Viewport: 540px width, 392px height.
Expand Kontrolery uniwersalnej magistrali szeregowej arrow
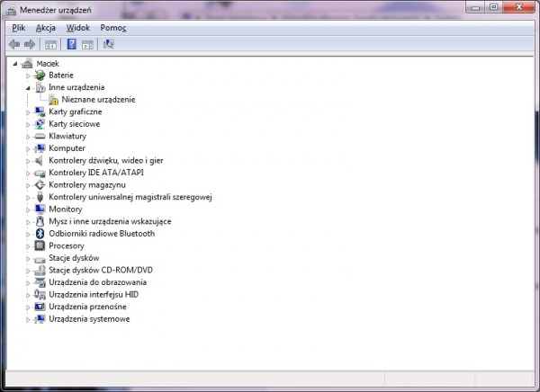click(28, 198)
